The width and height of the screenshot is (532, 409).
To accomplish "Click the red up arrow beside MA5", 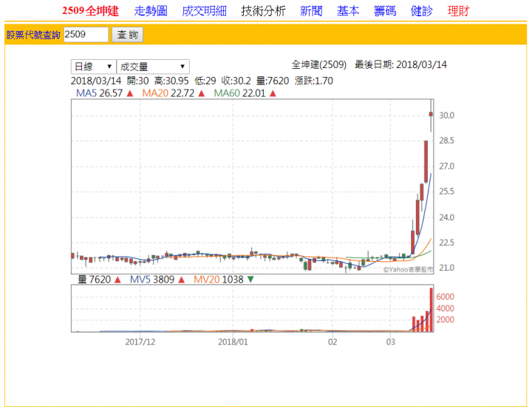I will click(x=130, y=93).
